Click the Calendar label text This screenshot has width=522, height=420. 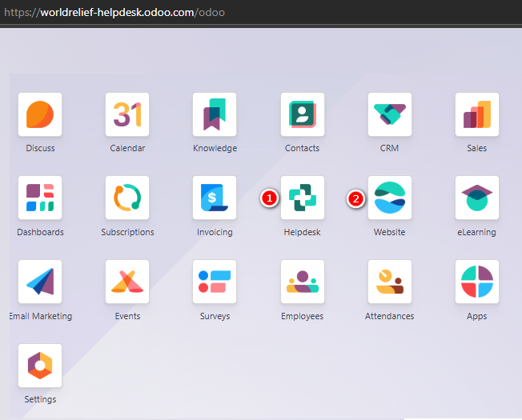coord(127,148)
